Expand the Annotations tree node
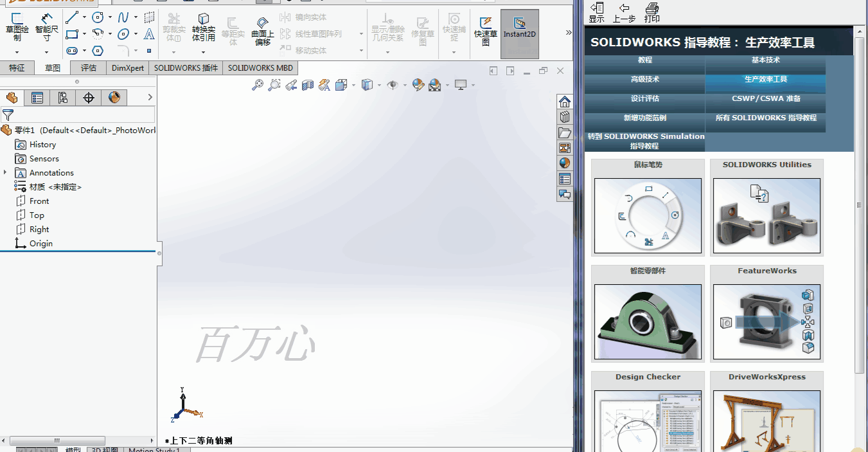 point(5,172)
